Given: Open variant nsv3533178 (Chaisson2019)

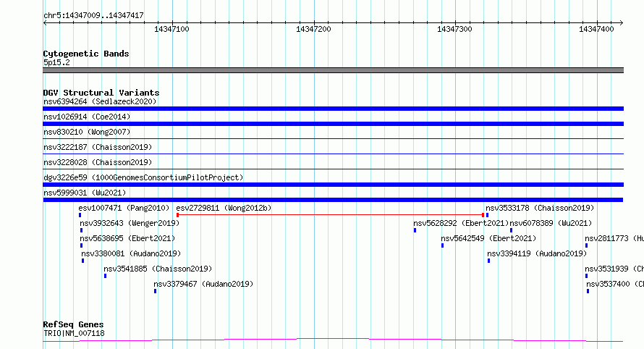Looking at the screenshot, I should pos(540,208).
